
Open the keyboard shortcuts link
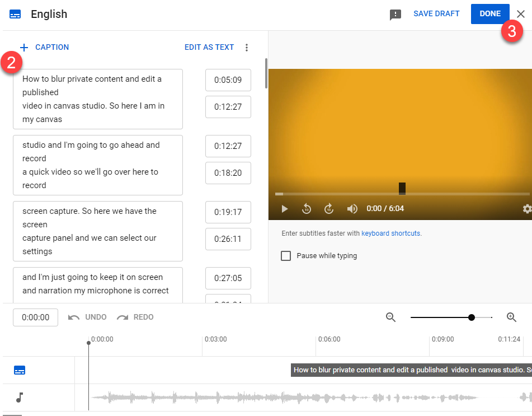pyautogui.click(x=390, y=233)
